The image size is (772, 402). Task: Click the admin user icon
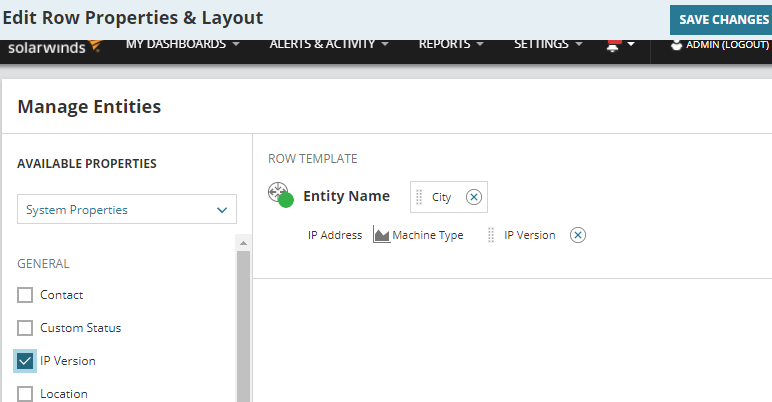coord(676,45)
